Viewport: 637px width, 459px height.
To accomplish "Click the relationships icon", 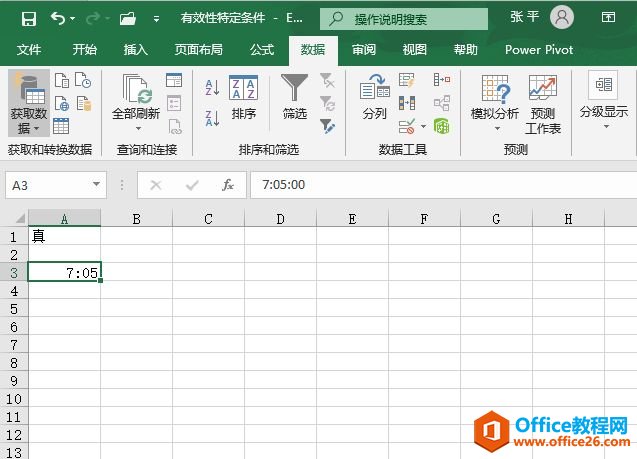I will [442, 103].
